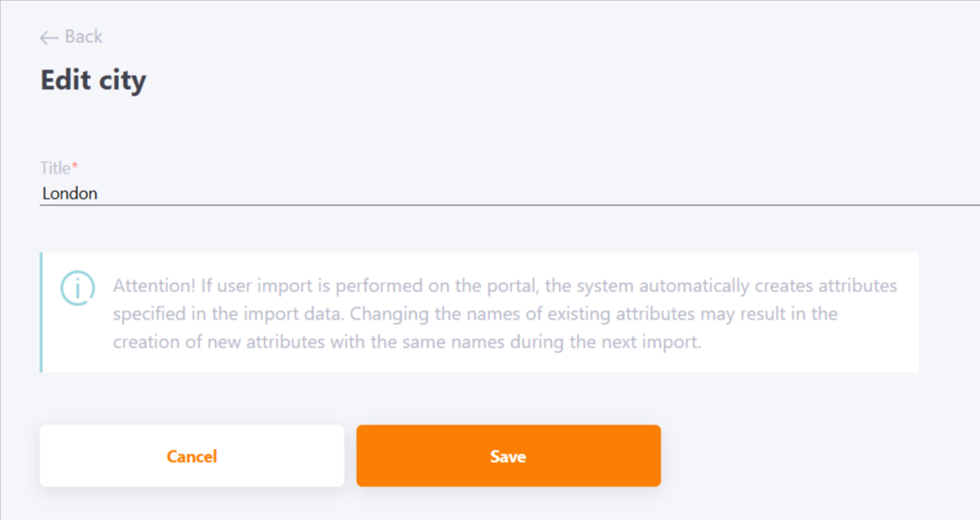Place cursor after the London text

(x=98, y=193)
